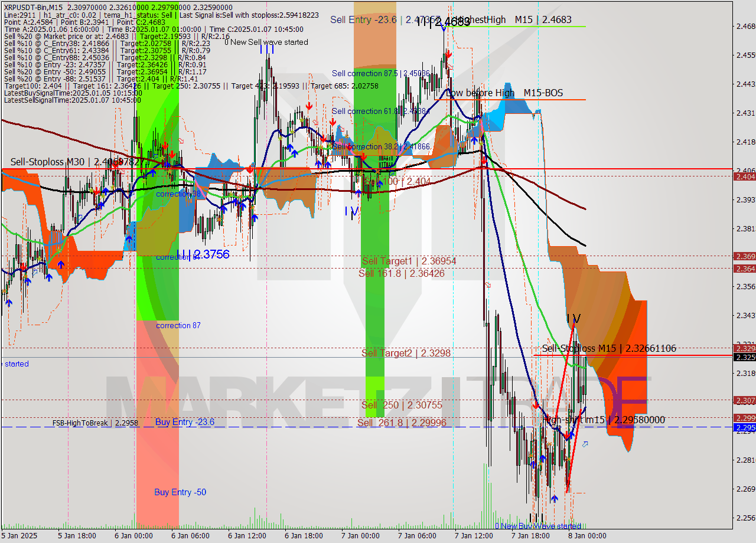Click the 'correction 38' label
Viewport: 756px width, 543px height.
point(178,194)
